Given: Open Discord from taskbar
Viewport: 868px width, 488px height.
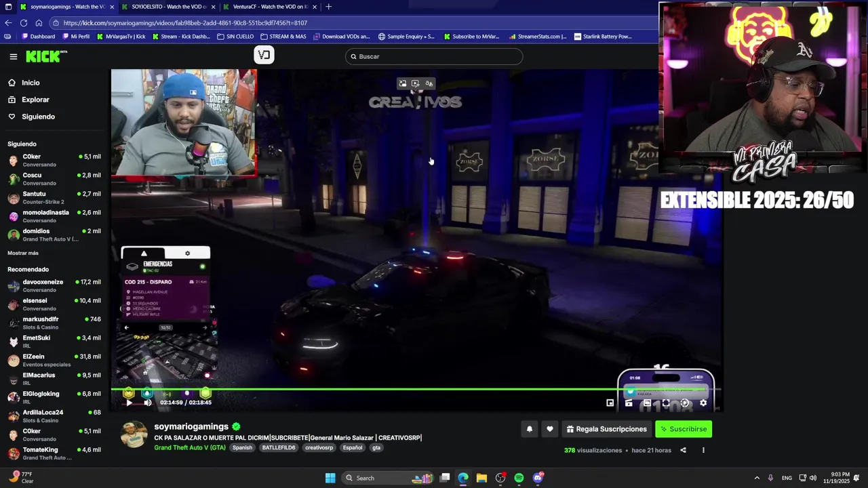Looking at the screenshot, I should (538, 478).
